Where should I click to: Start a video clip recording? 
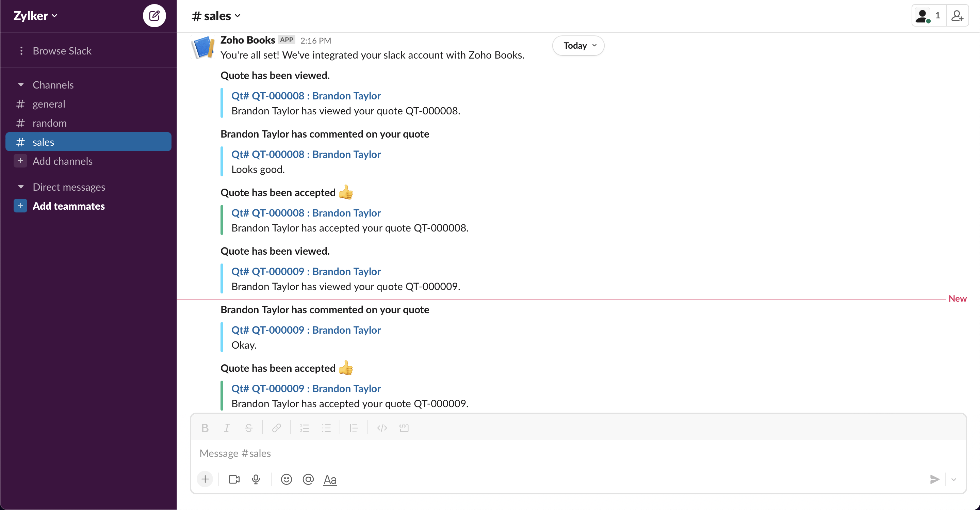point(233,479)
